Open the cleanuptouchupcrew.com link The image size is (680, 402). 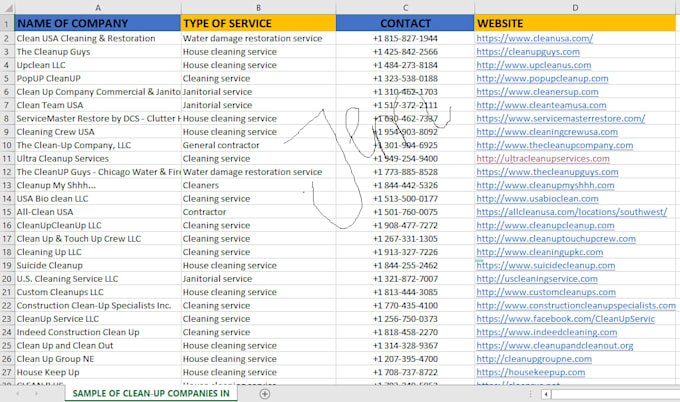[x=556, y=239]
